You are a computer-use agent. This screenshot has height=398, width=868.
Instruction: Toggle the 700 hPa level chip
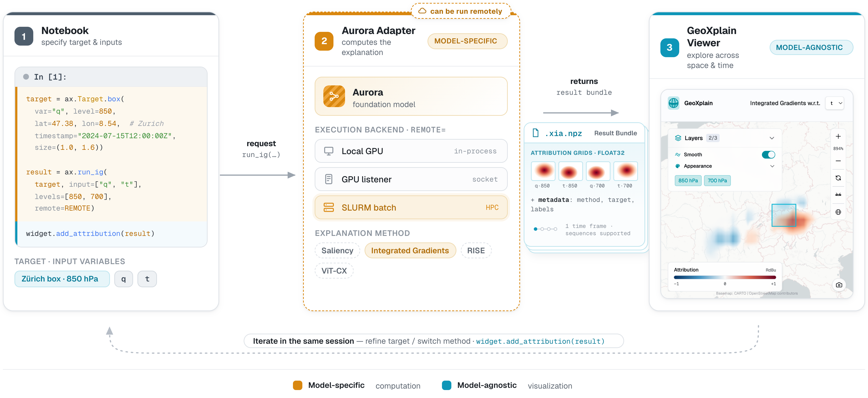point(717,180)
